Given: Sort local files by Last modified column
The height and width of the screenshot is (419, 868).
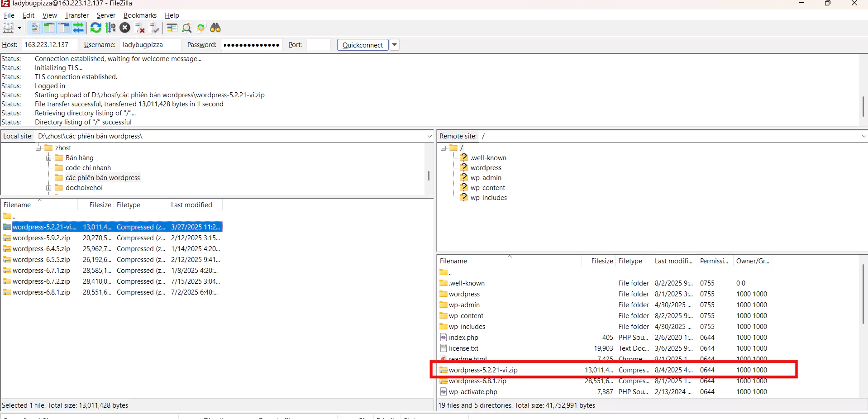Looking at the screenshot, I should 196,205.
